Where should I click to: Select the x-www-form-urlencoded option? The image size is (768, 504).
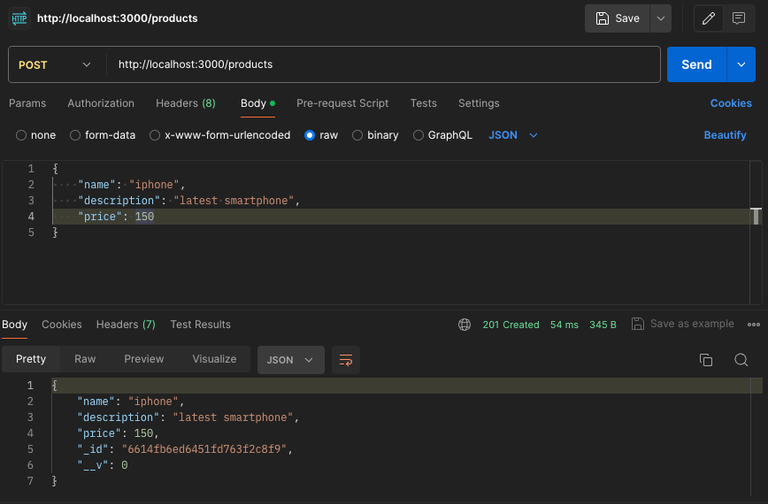click(x=220, y=135)
